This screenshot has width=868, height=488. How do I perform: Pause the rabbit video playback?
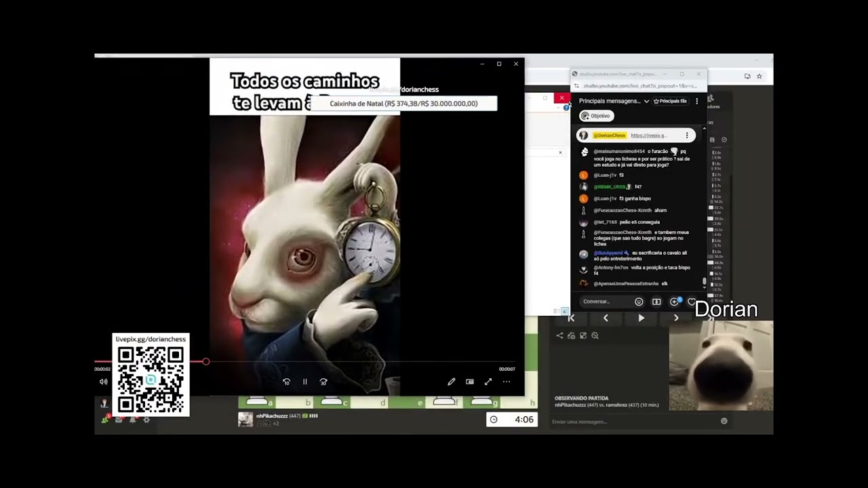[304, 382]
